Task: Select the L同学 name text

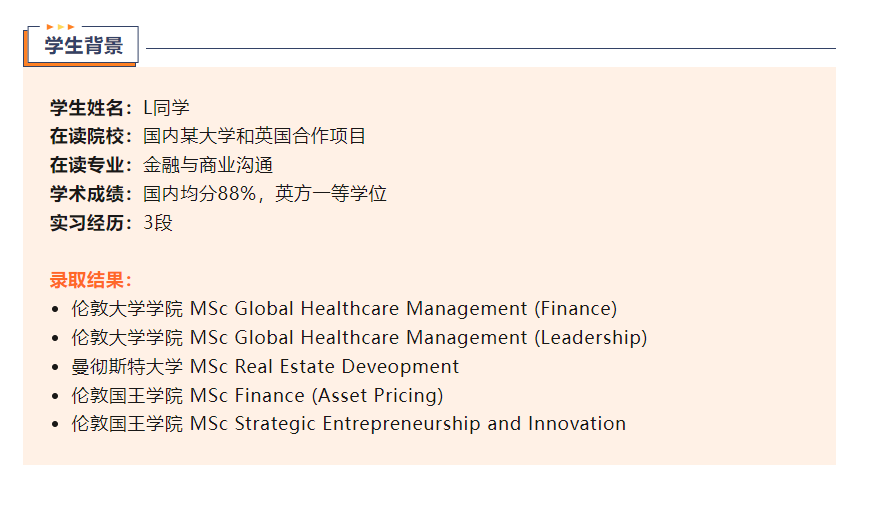Action: click(166, 108)
